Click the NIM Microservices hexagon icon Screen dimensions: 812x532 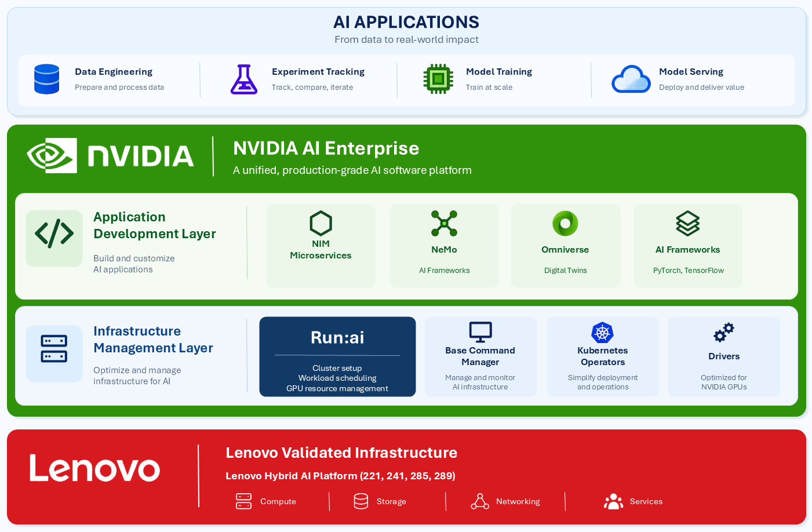click(x=321, y=223)
